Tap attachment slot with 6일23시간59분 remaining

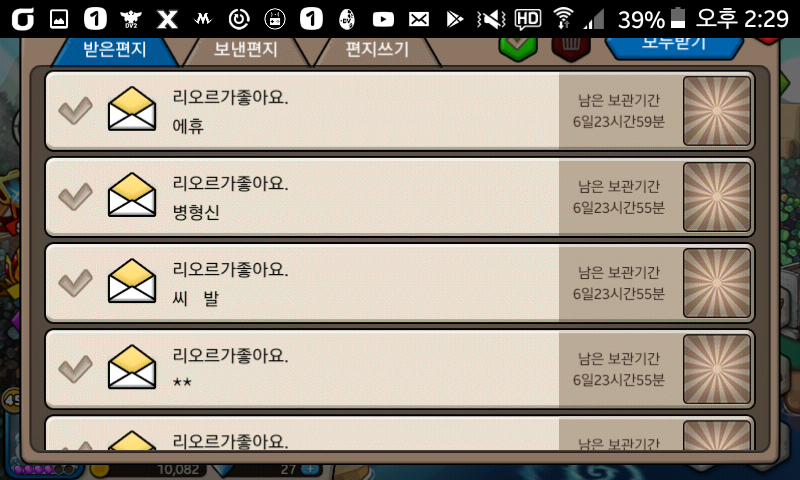pyautogui.click(x=716, y=111)
